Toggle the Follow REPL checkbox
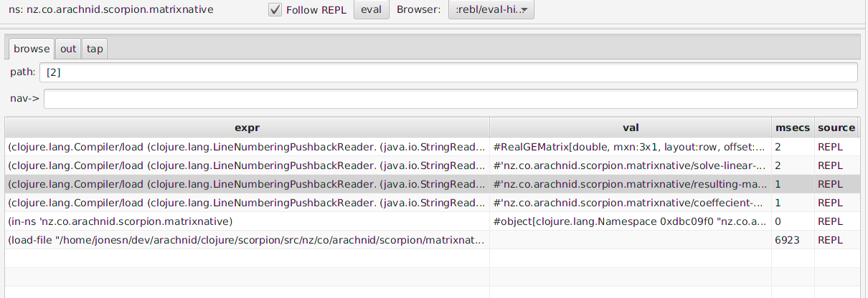The width and height of the screenshot is (868, 298). [275, 10]
